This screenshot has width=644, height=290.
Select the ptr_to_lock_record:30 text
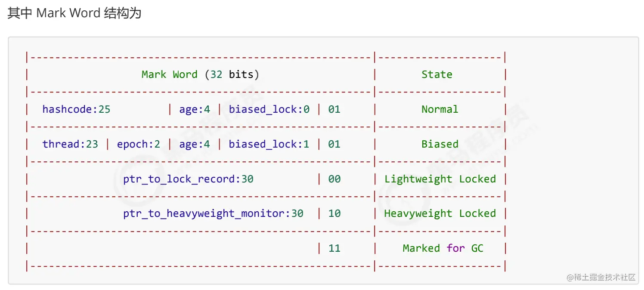tap(188, 179)
